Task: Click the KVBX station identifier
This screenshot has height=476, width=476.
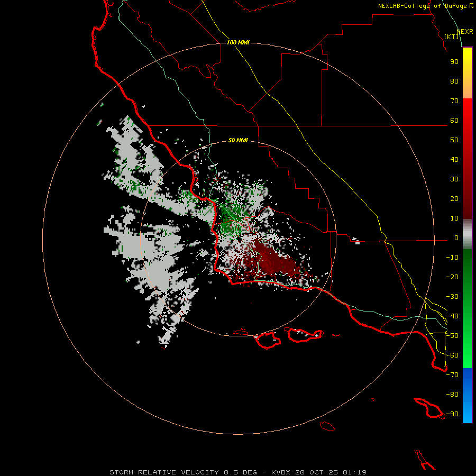Action: click(281, 472)
